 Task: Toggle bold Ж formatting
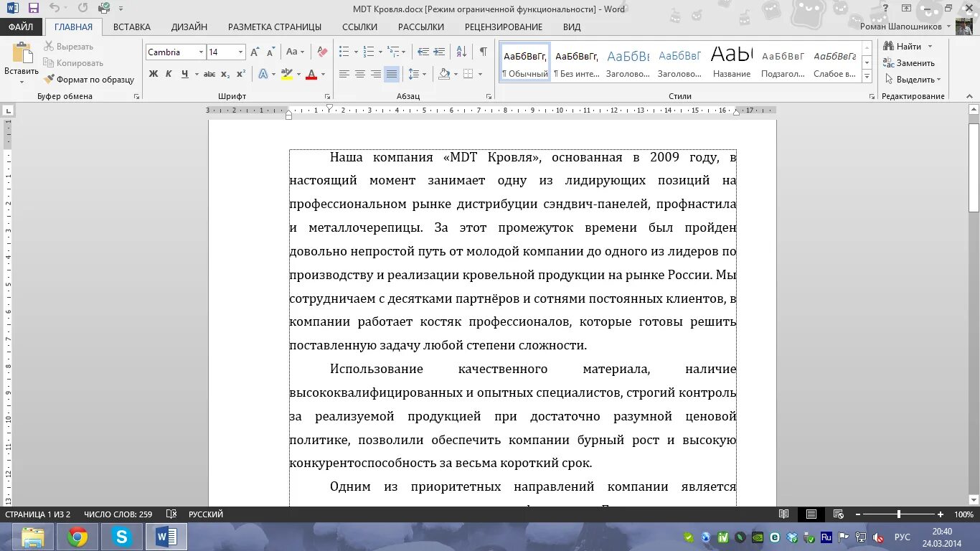click(154, 74)
